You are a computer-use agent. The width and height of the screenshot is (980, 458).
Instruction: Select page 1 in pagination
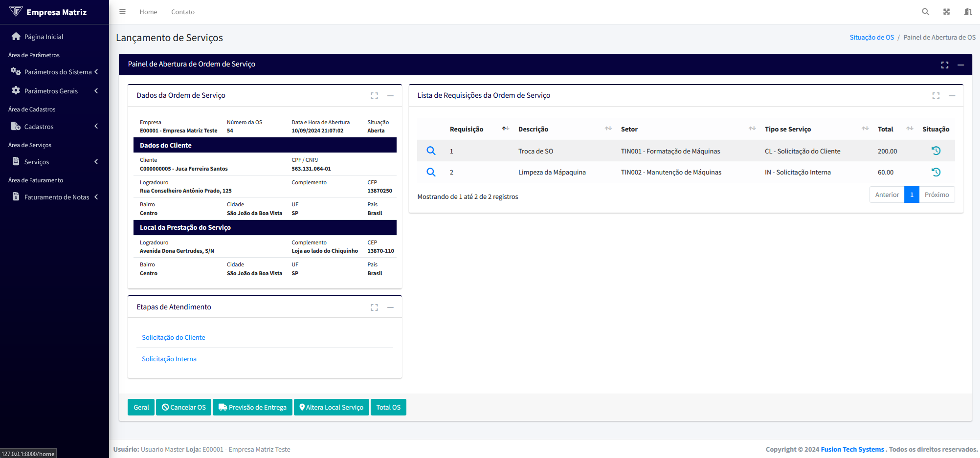912,195
